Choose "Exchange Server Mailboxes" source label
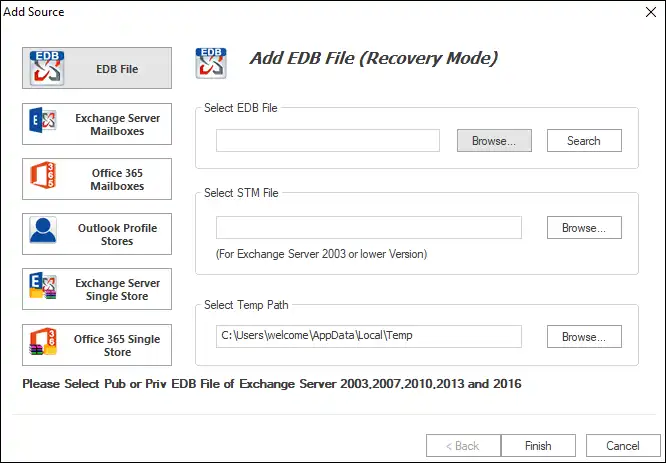This screenshot has height=463, width=666. [118, 124]
